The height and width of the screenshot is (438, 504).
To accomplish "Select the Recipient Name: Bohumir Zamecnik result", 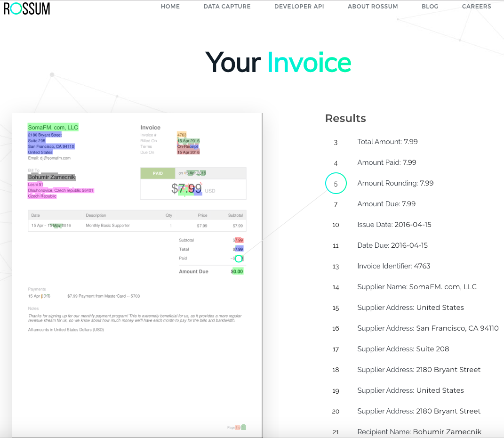I will pyautogui.click(x=419, y=432).
